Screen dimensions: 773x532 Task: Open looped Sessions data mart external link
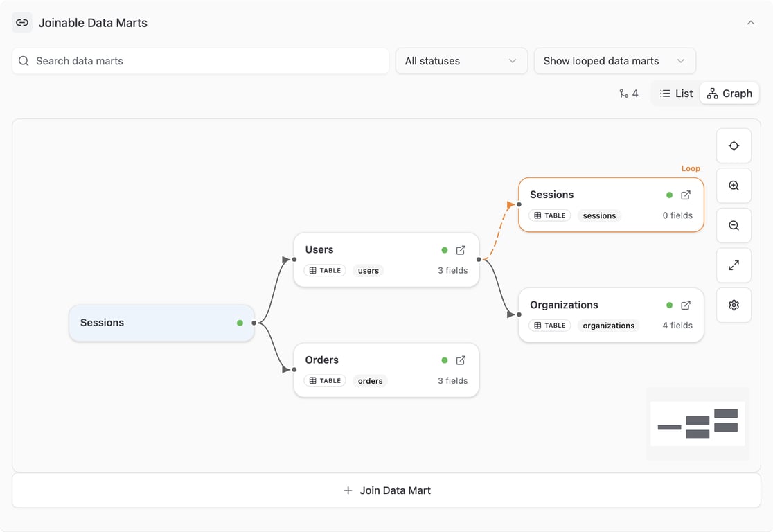(685, 195)
